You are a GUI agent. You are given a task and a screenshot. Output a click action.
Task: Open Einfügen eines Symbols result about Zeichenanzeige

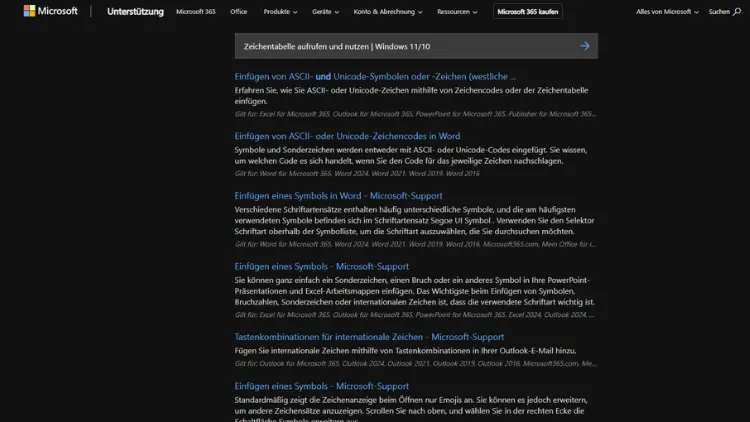(321, 386)
